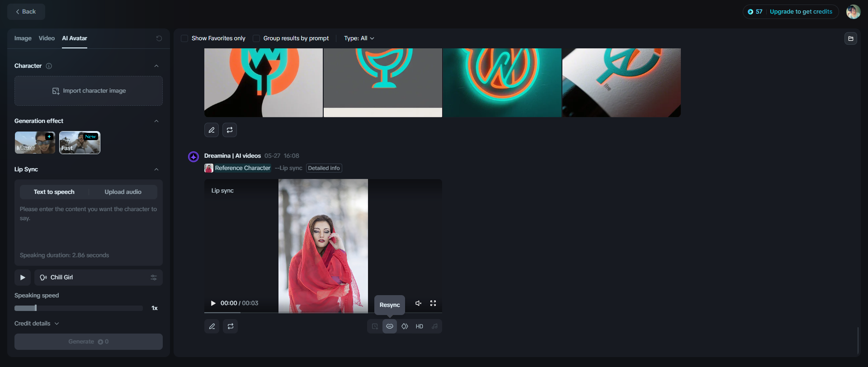Select the Fast generation effect
This screenshot has height=367, width=868.
tap(80, 143)
